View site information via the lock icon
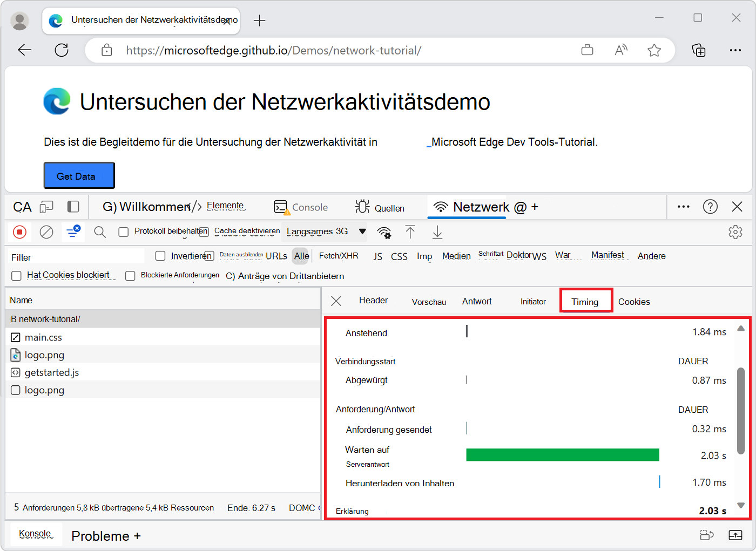The image size is (756, 551). click(107, 50)
